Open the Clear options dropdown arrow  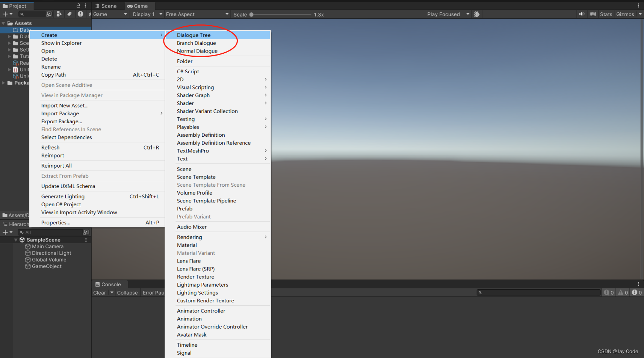point(112,293)
